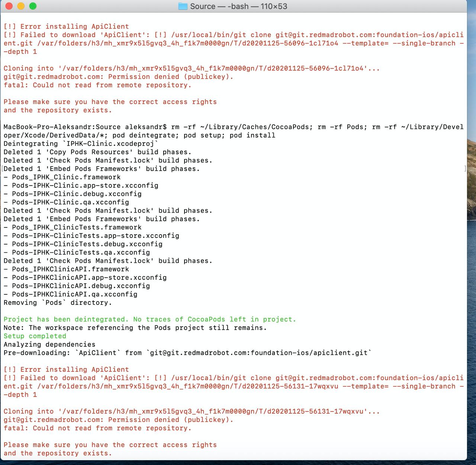Click 'Deleted 1 'Copy Pods Resources' build phases.'
This screenshot has width=476, height=465.
pyautogui.click(x=97, y=152)
